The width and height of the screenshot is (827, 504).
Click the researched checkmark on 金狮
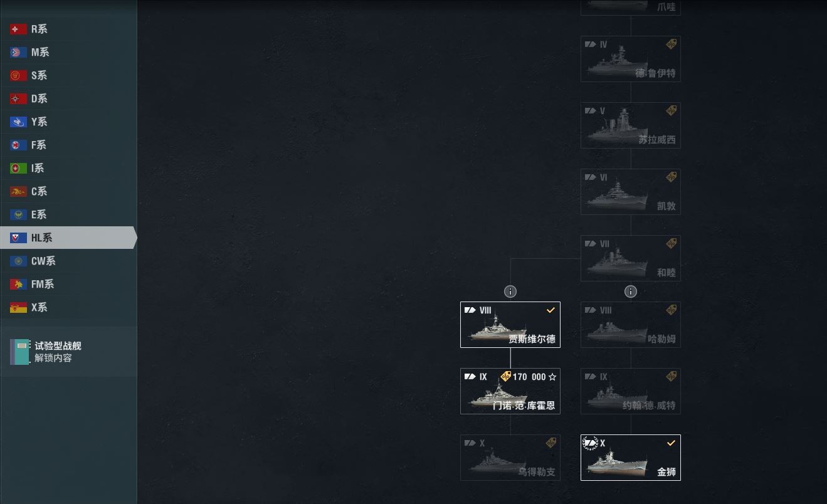coord(671,443)
